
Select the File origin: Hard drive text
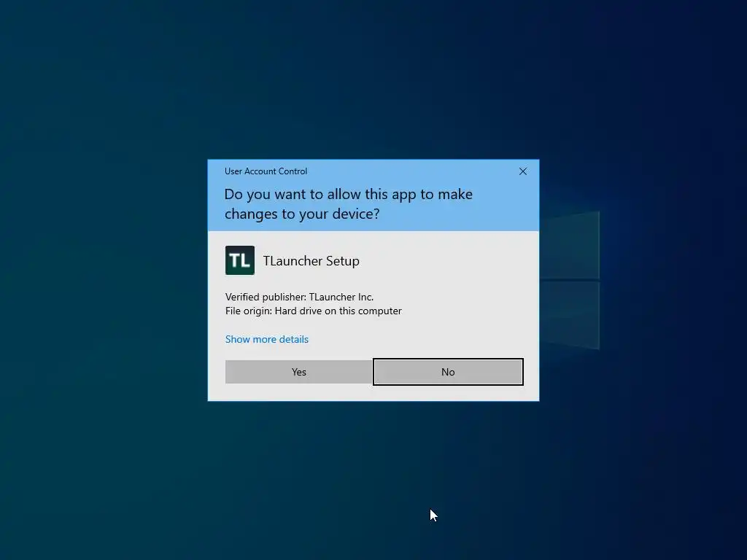click(x=314, y=311)
